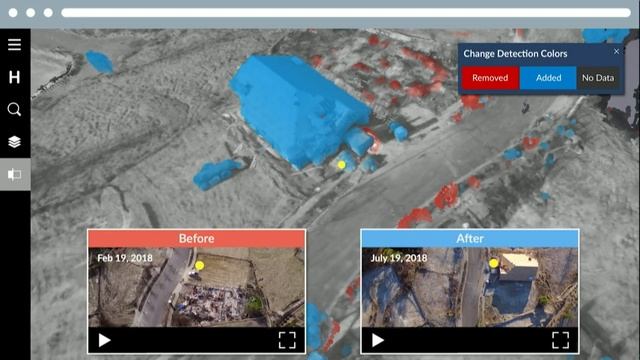
Task: Click the Feb 19, 2018 date label
Action: point(125,258)
